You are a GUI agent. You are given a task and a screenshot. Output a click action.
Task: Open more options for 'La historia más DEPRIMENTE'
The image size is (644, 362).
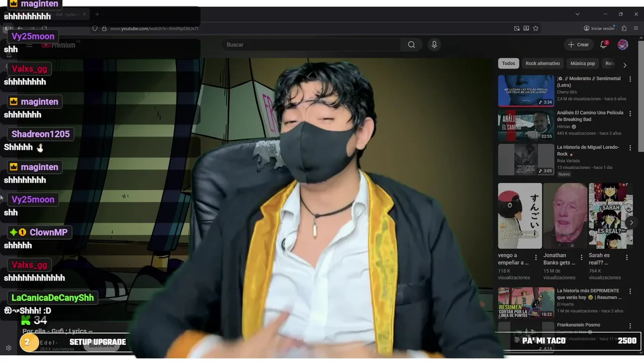(630, 291)
